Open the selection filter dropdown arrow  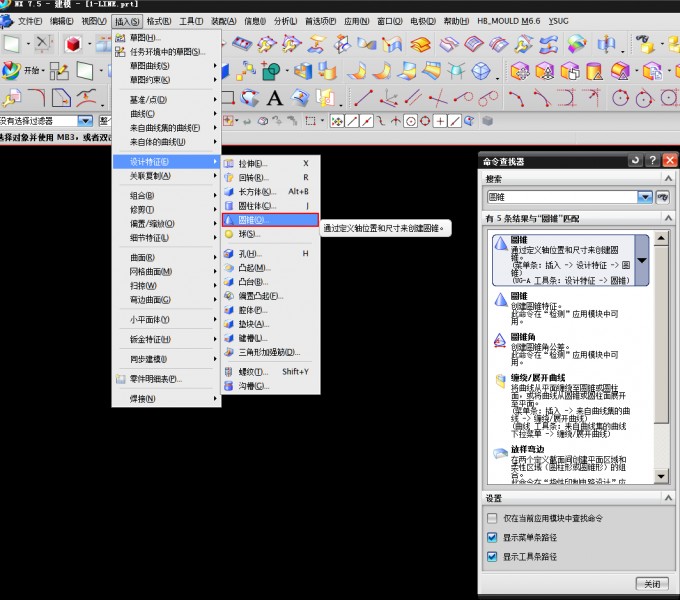(85, 121)
